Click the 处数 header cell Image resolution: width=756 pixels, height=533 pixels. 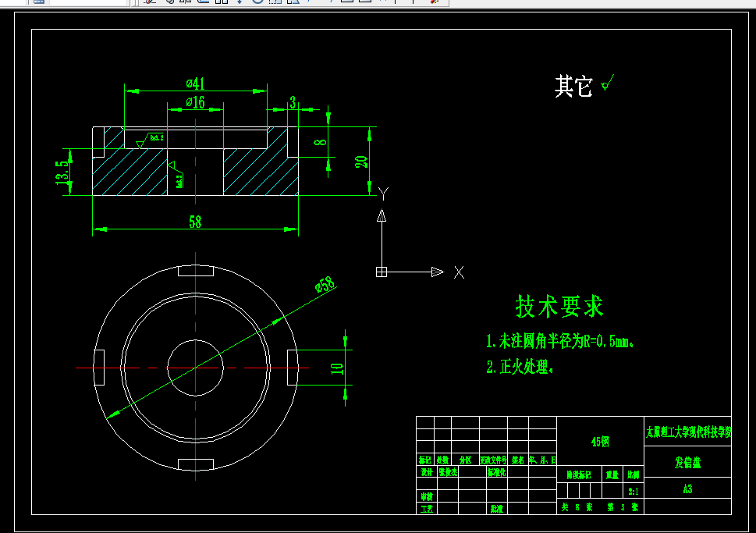(x=442, y=460)
